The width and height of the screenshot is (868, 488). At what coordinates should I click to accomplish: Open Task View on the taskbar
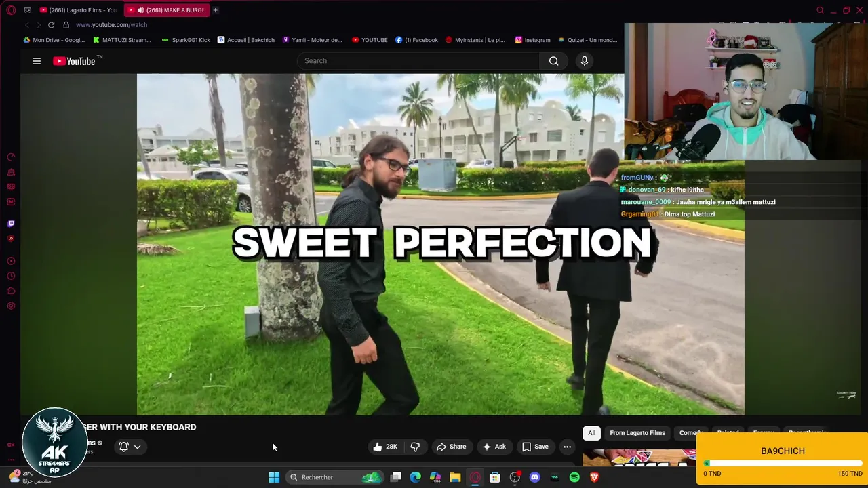coord(396,477)
